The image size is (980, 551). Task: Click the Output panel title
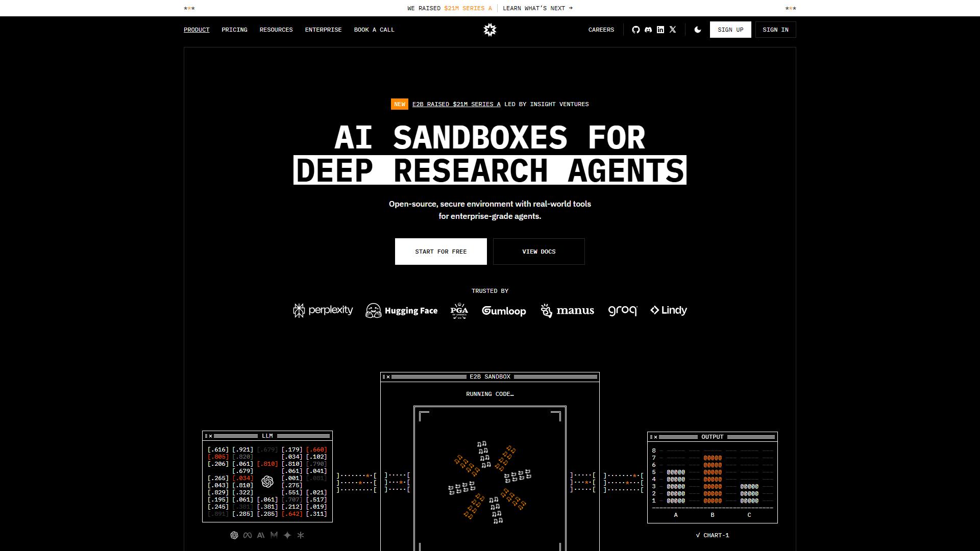point(713,437)
